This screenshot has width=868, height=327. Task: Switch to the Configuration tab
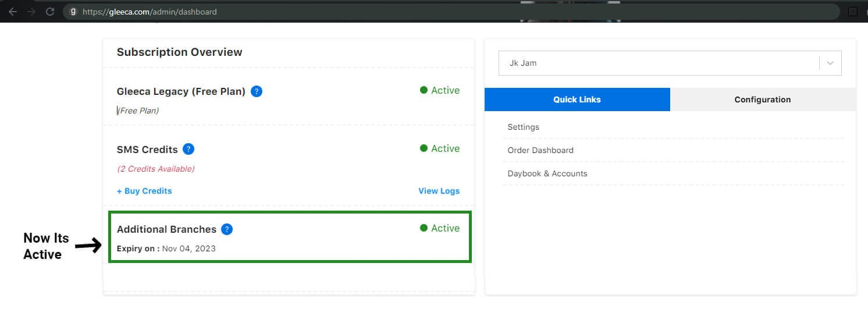tap(763, 99)
